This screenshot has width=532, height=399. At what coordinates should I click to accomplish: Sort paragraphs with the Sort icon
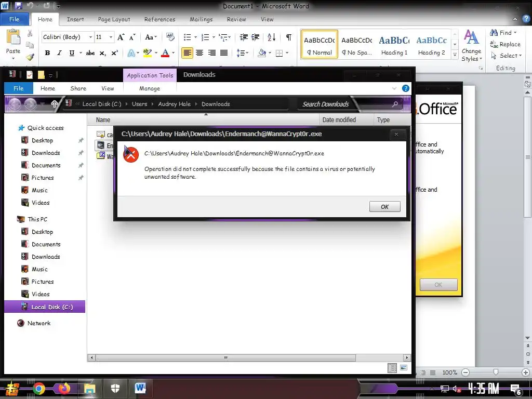(271, 37)
